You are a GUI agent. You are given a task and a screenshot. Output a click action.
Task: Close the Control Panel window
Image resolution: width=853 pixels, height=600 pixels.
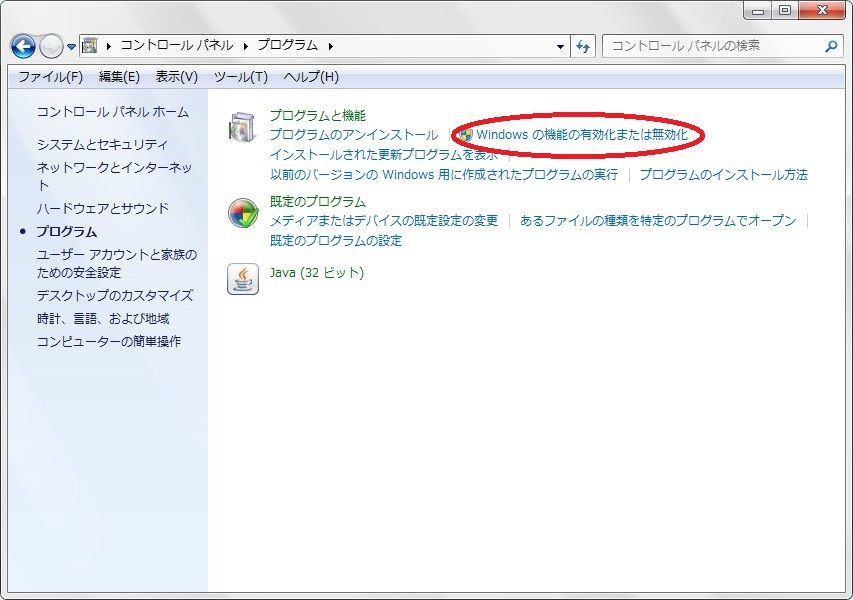pyautogui.click(x=821, y=11)
